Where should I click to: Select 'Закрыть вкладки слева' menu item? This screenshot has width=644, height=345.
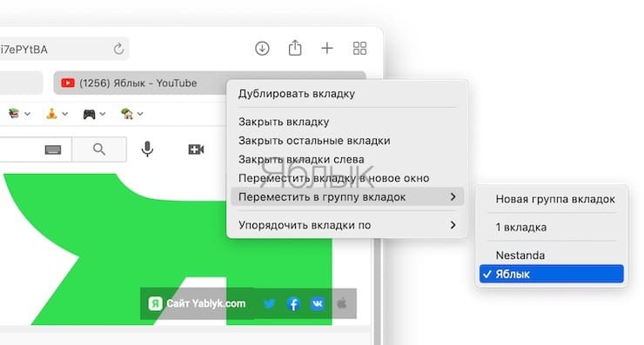tap(347, 160)
